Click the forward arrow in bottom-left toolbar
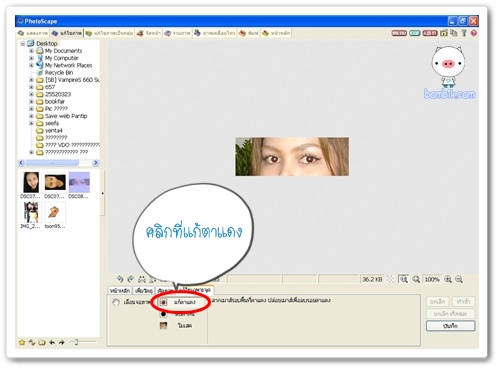This screenshot has height=370, width=500. [62, 342]
